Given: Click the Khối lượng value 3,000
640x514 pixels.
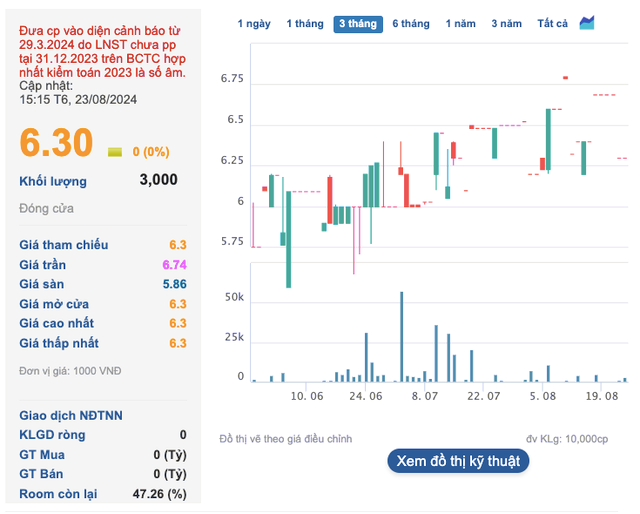Looking at the screenshot, I should 158,180.
